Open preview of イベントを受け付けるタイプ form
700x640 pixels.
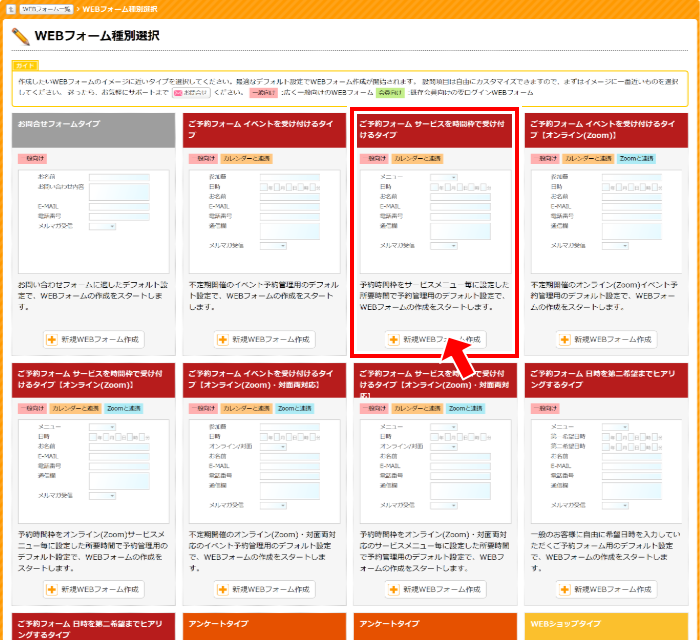tap(265, 221)
